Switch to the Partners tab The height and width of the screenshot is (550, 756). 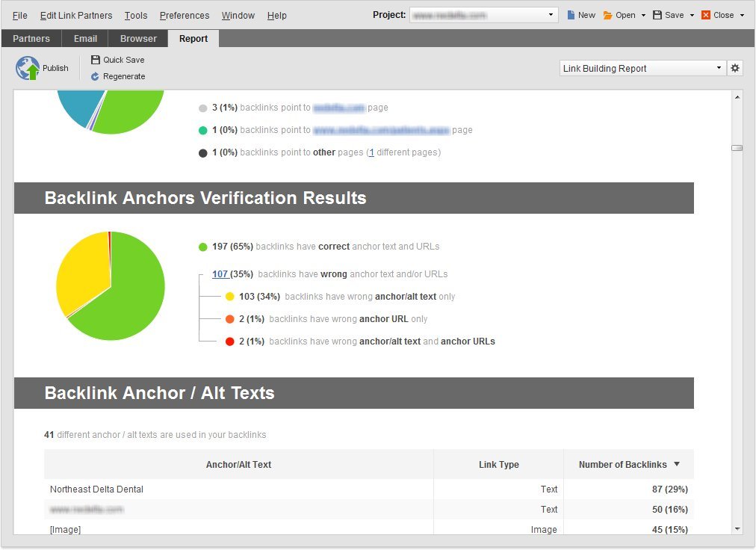click(x=31, y=39)
